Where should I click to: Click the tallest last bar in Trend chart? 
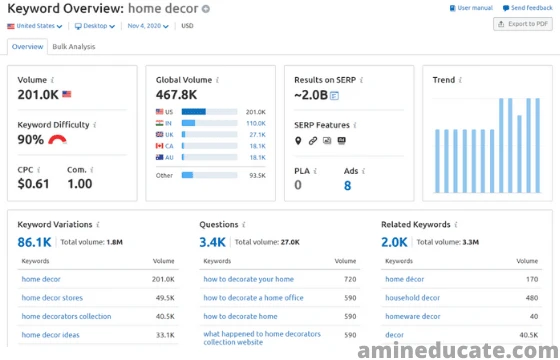click(x=538, y=145)
